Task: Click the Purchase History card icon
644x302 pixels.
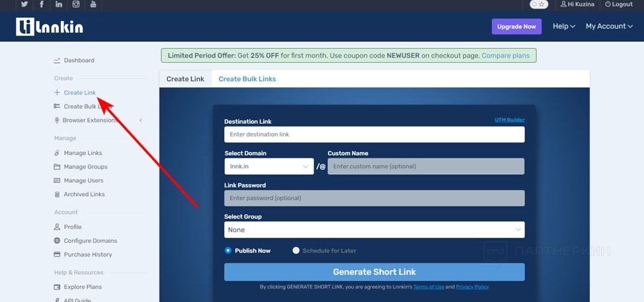Action: (x=57, y=255)
